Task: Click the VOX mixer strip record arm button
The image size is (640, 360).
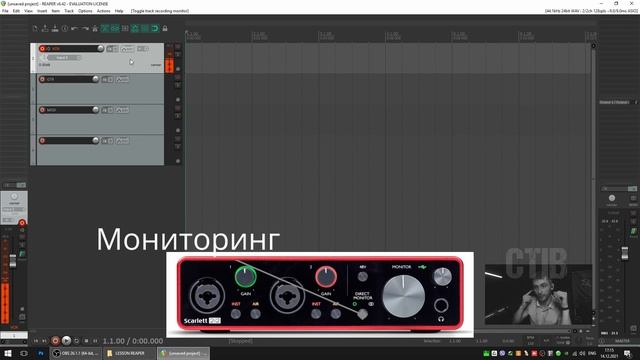Action: pyautogui.click(x=22, y=223)
